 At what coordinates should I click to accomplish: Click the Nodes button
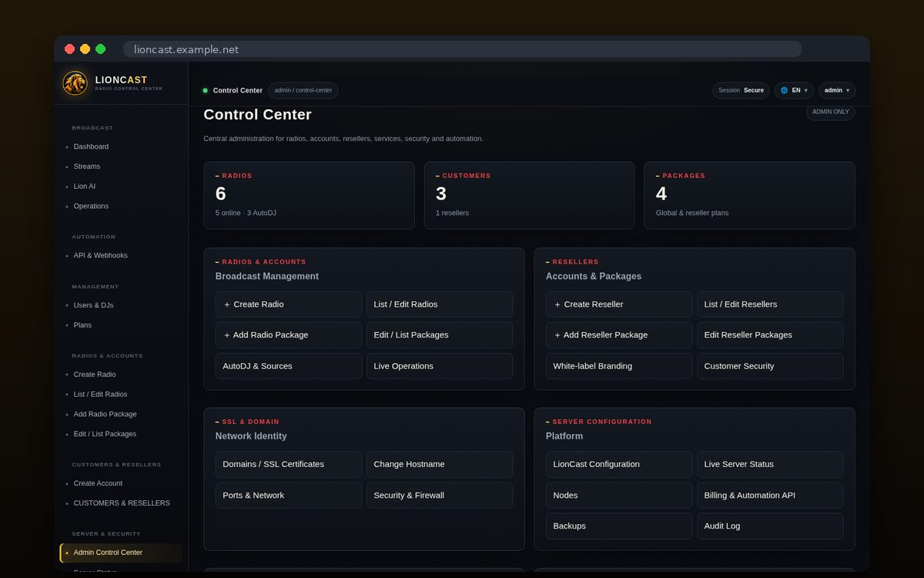(619, 496)
